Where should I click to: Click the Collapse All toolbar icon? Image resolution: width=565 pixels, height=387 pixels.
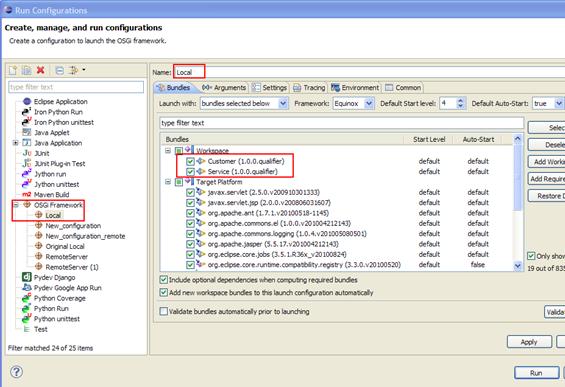60,70
